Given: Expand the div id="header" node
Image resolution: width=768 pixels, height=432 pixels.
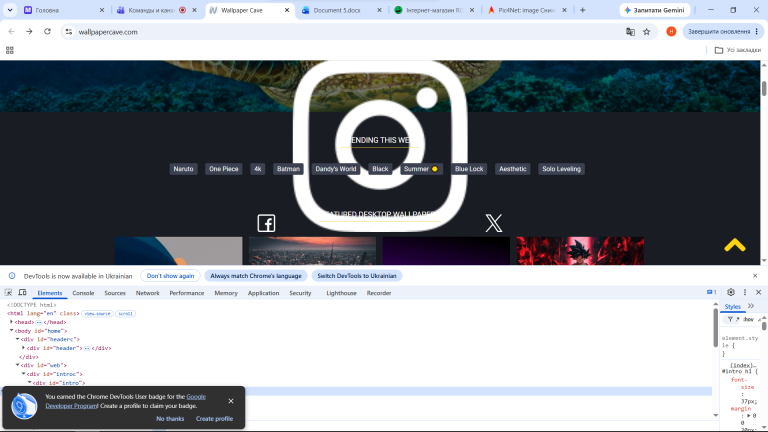Looking at the screenshot, I should 23,348.
